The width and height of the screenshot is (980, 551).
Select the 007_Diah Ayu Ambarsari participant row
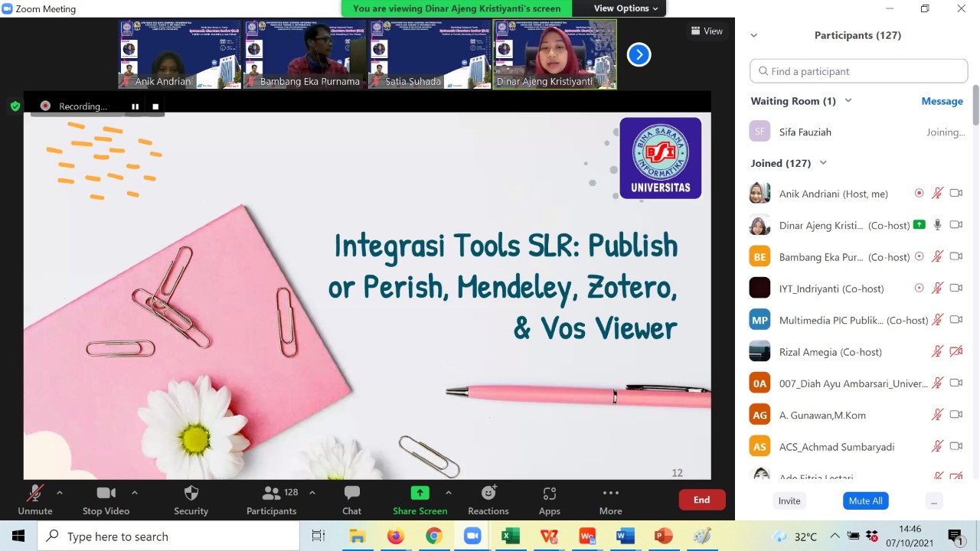pos(859,383)
